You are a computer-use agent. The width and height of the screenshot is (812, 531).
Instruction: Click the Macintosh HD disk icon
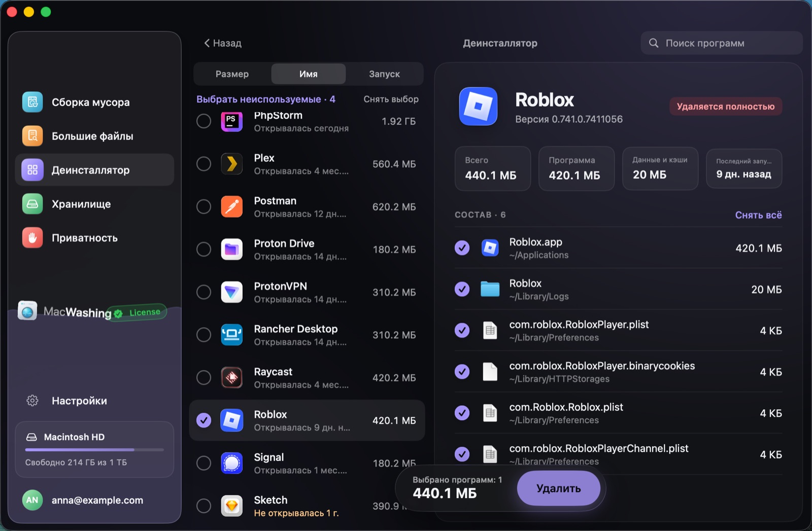pyautogui.click(x=31, y=437)
